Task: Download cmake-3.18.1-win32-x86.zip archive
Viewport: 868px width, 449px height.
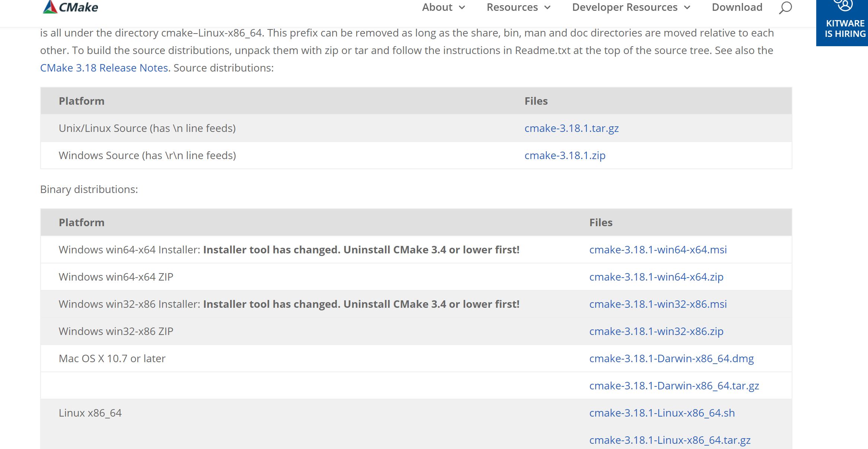Action: 656,331
